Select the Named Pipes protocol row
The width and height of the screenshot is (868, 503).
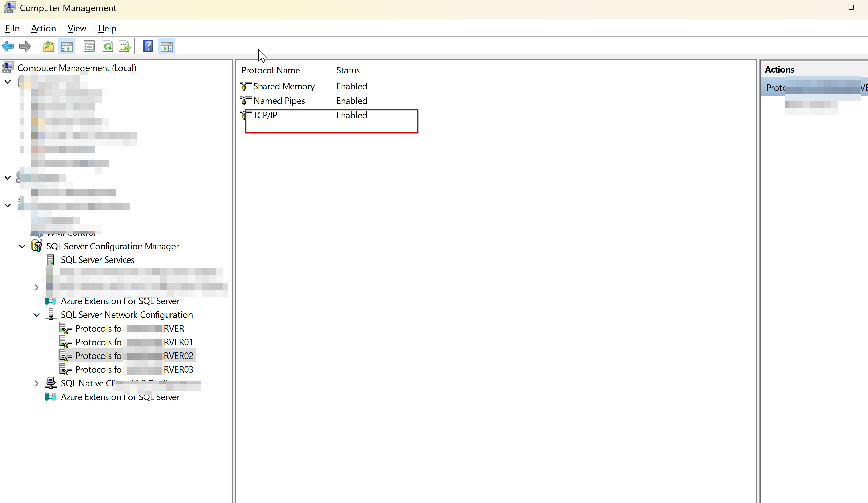click(279, 101)
